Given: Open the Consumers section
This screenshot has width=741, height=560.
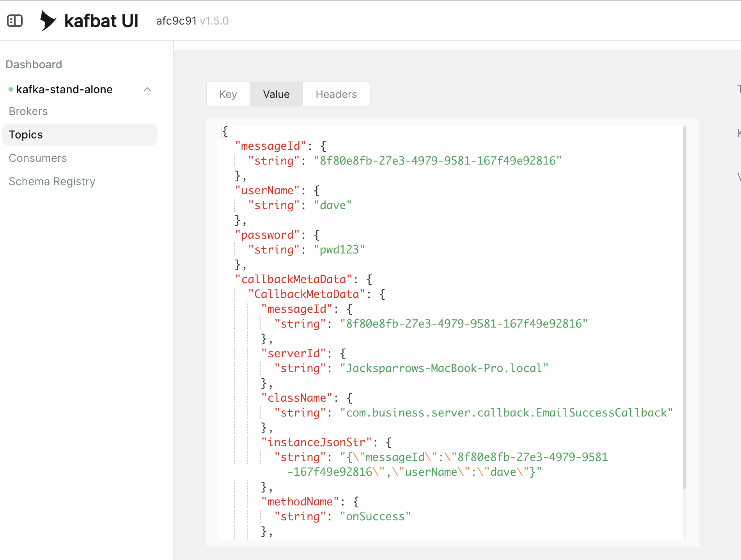Looking at the screenshot, I should tap(38, 158).
